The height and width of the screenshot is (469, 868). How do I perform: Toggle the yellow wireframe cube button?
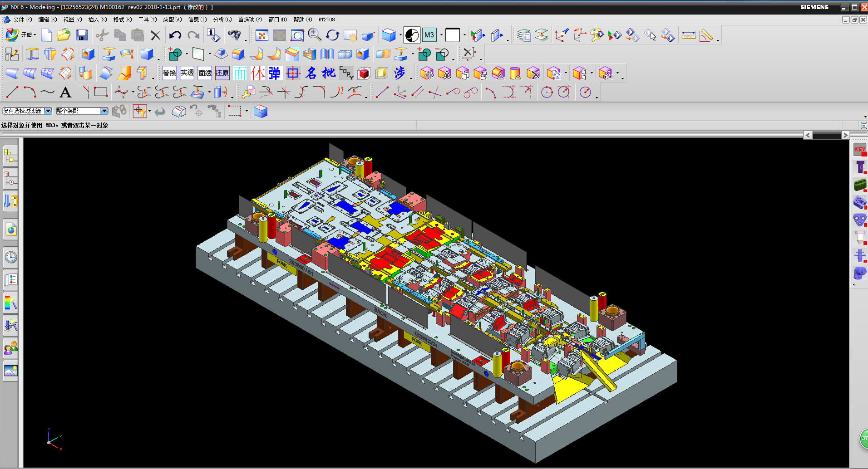[x=381, y=73]
